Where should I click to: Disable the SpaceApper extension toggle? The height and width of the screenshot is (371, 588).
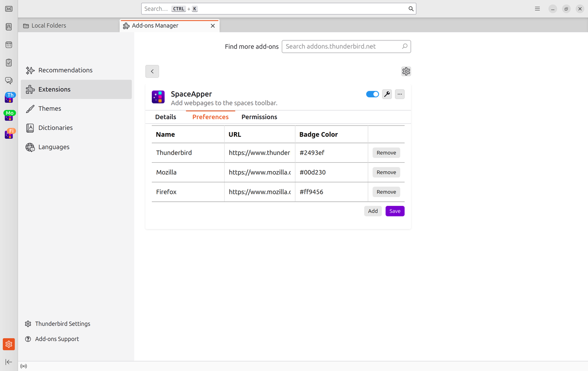373,94
